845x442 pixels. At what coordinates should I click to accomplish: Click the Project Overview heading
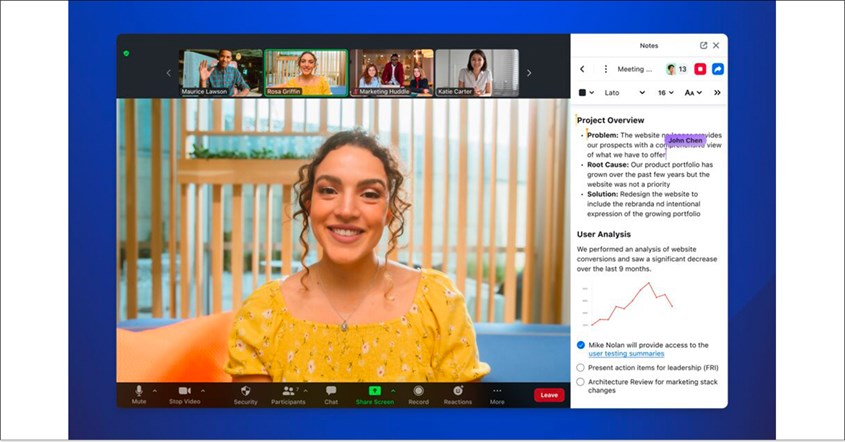point(610,120)
